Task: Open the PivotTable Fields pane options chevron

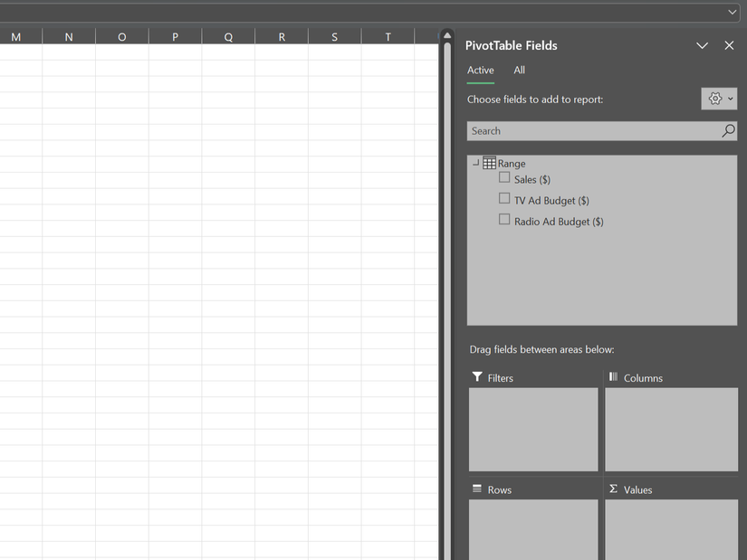Action: [703, 44]
